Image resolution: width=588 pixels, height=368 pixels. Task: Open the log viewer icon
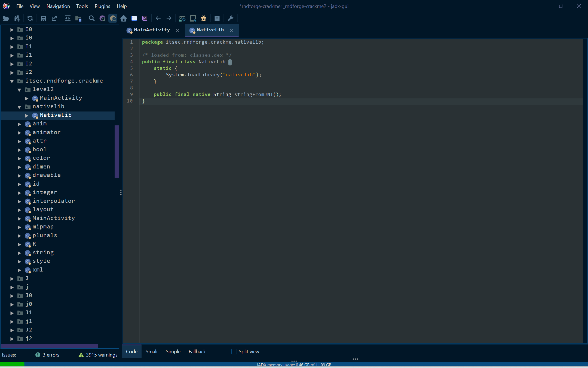pos(217,18)
